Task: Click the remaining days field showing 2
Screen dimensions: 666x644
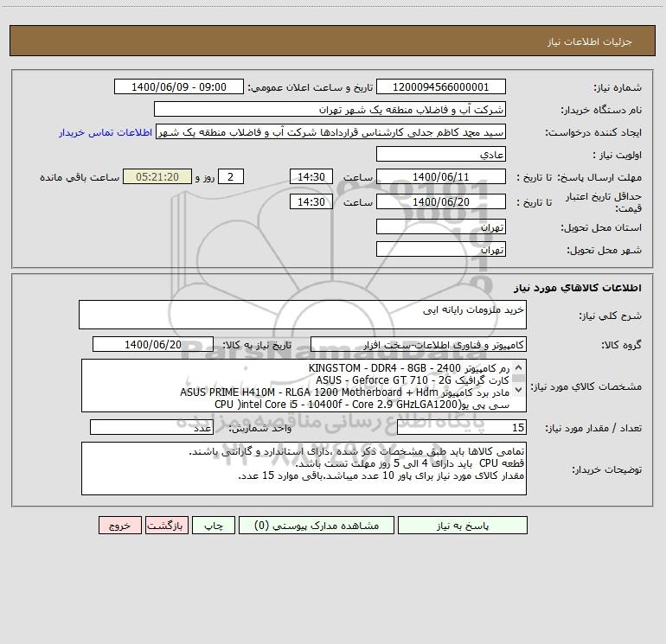Action: tap(231, 176)
